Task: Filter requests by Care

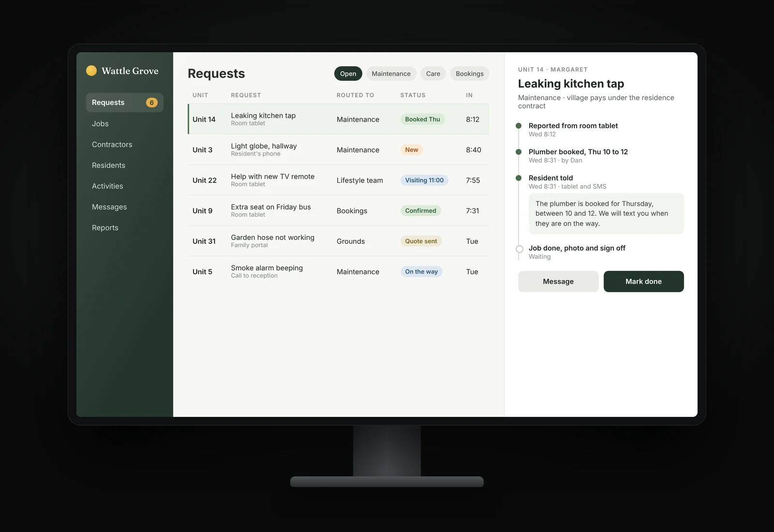Action: tap(433, 74)
